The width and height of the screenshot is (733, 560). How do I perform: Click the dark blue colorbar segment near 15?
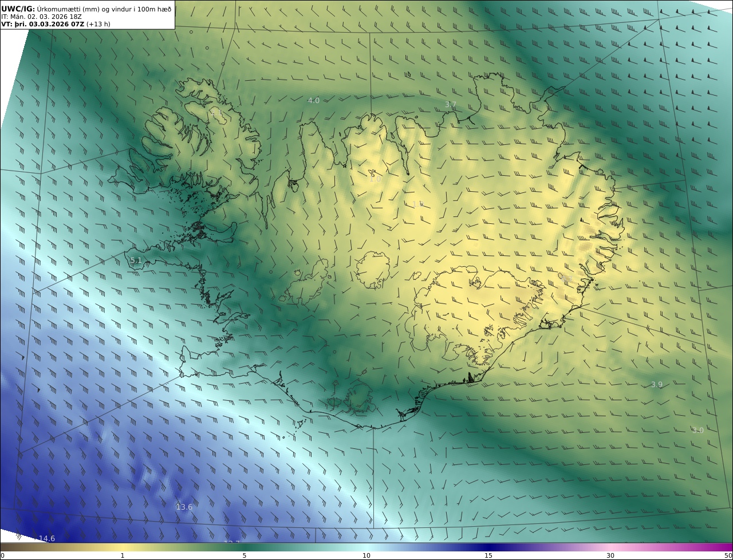coord(488,547)
